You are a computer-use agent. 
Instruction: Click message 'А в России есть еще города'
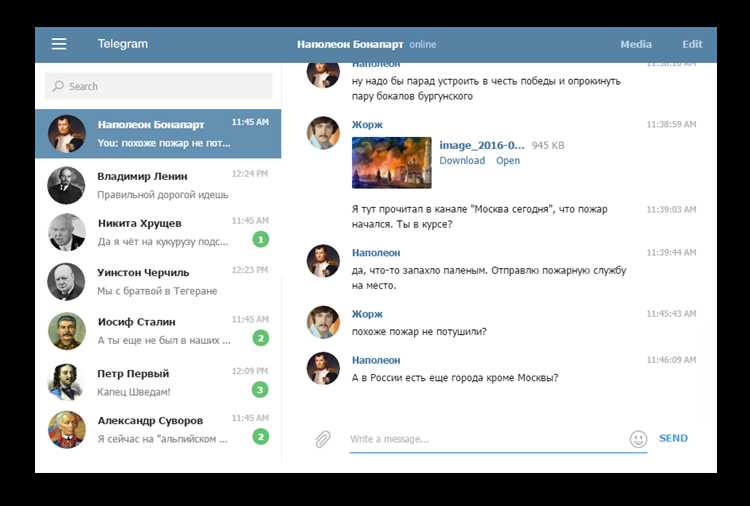(455, 378)
